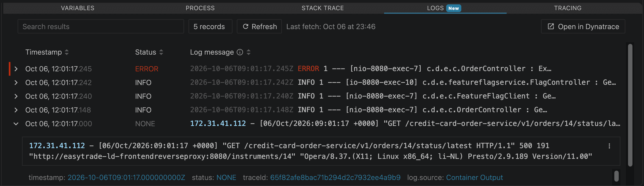Click the red ERROR status cell

pyautogui.click(x=147, y=69)
